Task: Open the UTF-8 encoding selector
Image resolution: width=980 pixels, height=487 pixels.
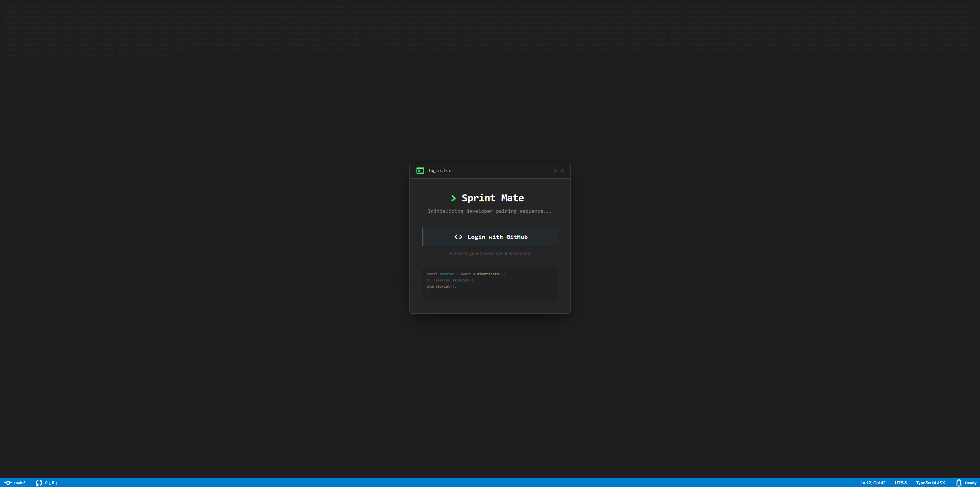Action: click(x=901, y=482)
